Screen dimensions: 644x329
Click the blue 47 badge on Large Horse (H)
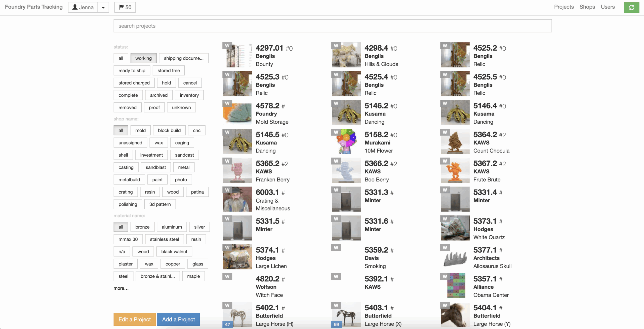227,324
